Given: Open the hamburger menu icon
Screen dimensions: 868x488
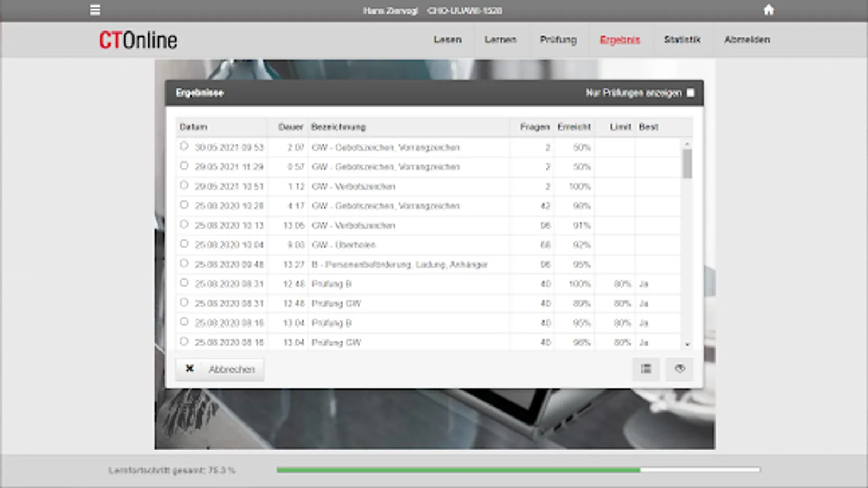Looking at the screenshot, I should point(95,10).
